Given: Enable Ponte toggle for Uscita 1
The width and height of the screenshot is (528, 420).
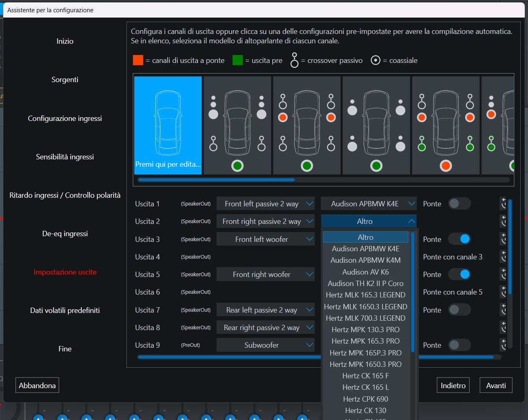Looking at the screenshot, I should pyautogui.click(x=459, y=203).
